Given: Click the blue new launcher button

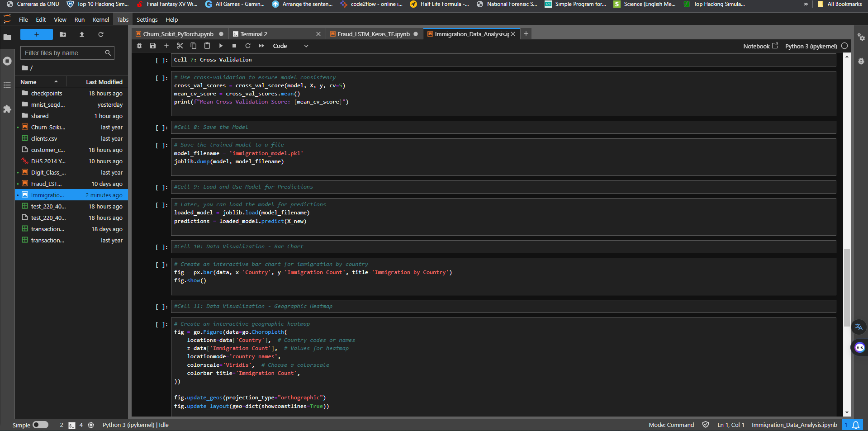Looking at the screenshot, I should [x=37, y=34].
